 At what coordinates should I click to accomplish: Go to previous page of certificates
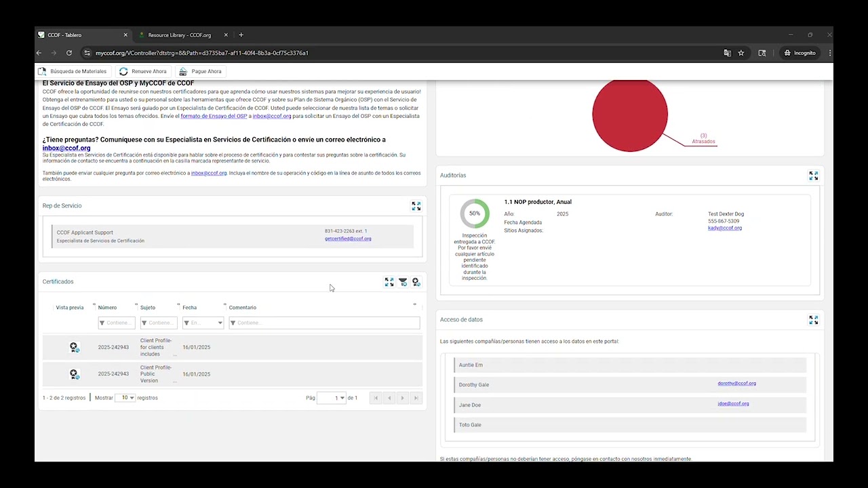point(389,398)
